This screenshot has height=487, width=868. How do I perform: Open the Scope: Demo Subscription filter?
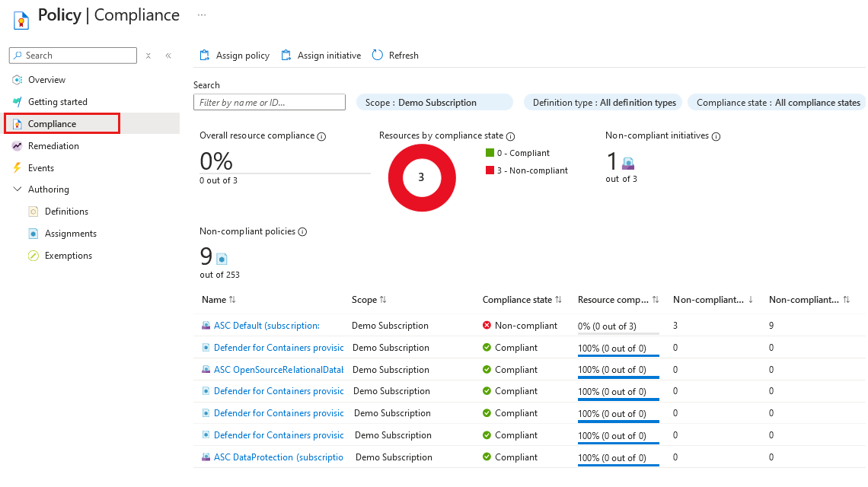[x=434, y=103]
